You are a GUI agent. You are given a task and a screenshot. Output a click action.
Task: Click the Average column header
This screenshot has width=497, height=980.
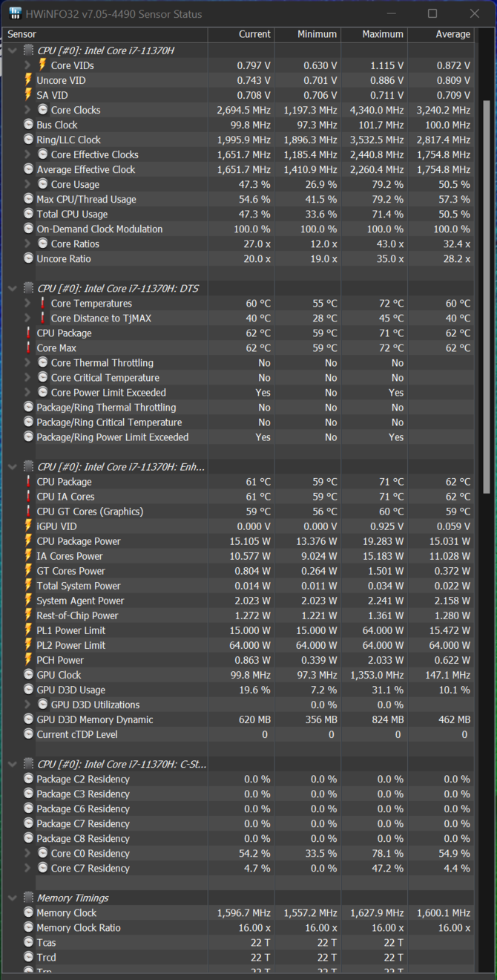point(441,34)
